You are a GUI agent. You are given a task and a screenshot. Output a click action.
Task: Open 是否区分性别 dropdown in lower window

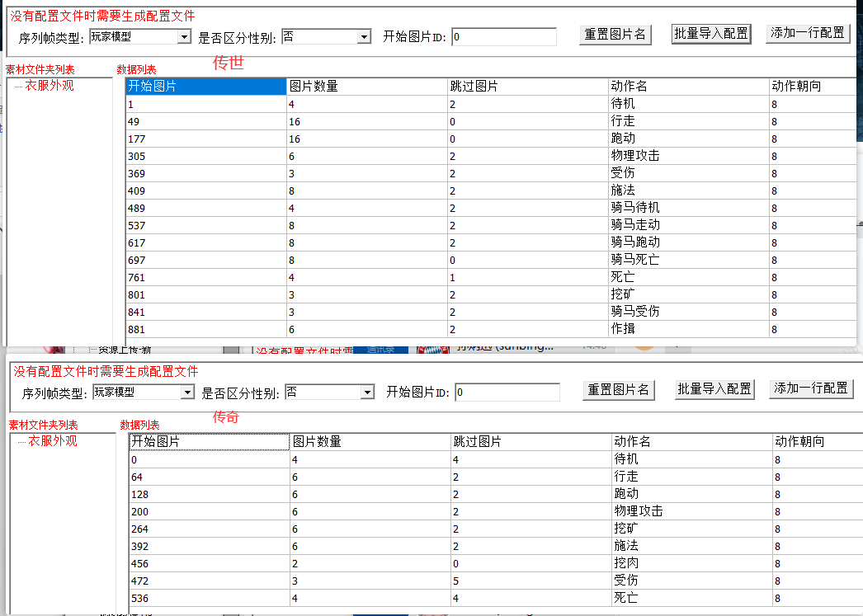pos(367,393)
